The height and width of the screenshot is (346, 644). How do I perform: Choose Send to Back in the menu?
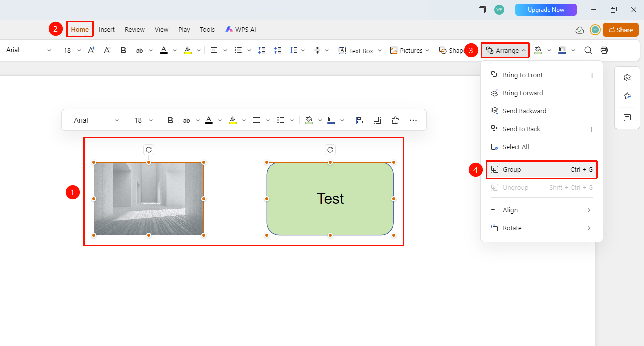pos(542,129)
